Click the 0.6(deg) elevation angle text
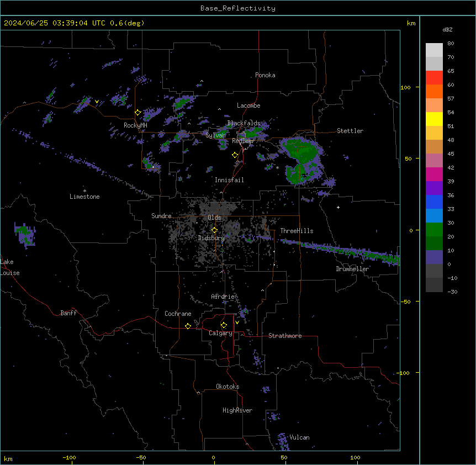Viewport: 476px width, 465px height. 127,23
